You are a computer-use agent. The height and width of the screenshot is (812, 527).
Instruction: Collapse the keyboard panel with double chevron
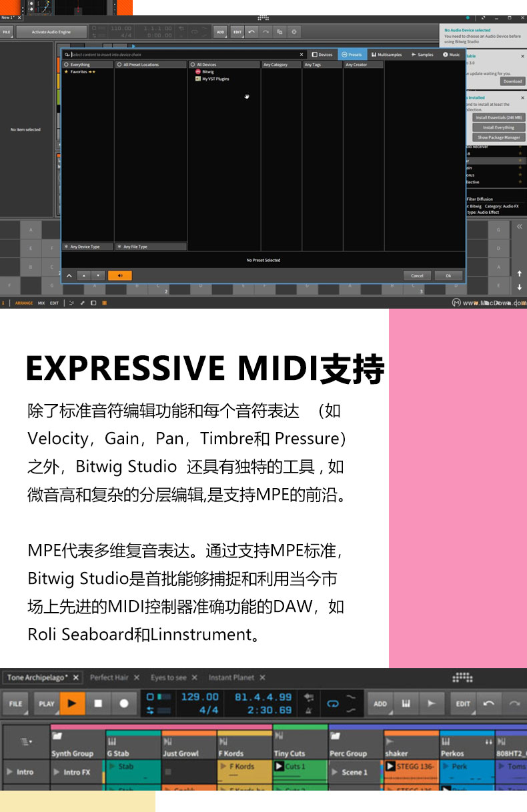coord(520,227)
